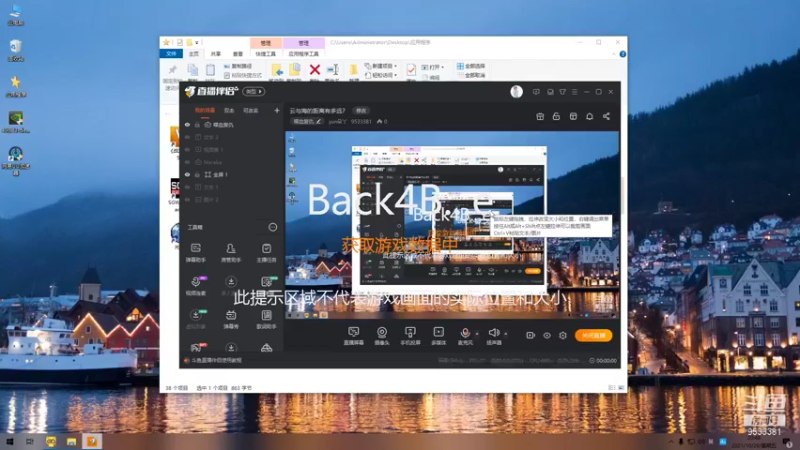This screenshot has width=800, height=450.
Task: Switch to the 查看 tab in Explorer
Action: (238, 54)
